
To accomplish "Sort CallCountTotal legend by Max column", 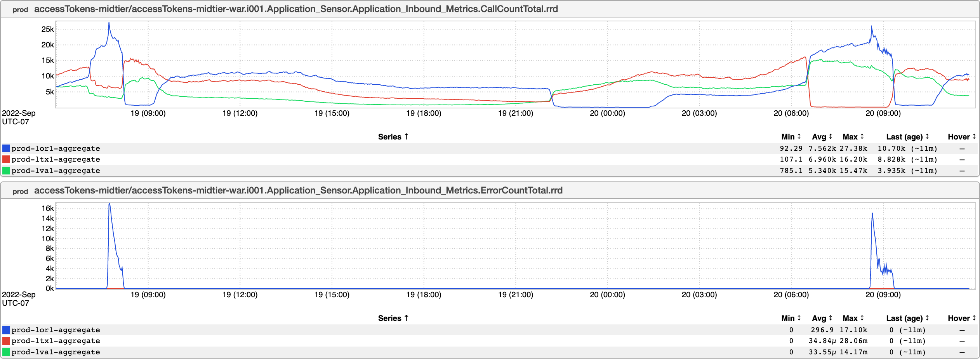I will coord(853,137).
